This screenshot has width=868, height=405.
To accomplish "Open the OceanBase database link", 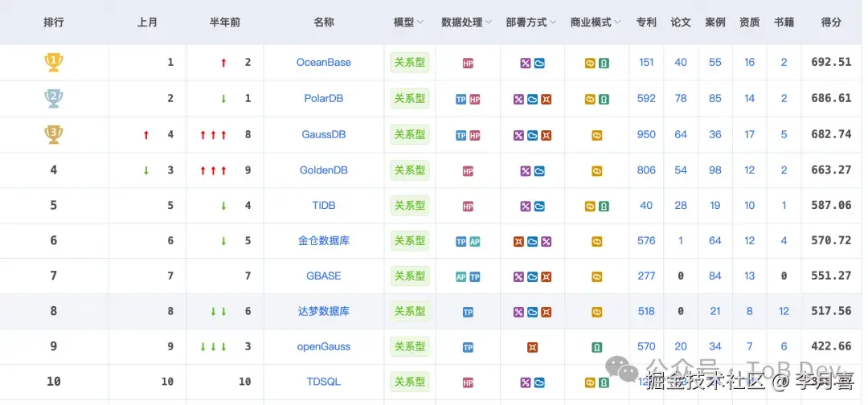I will (x=324, y=63).
